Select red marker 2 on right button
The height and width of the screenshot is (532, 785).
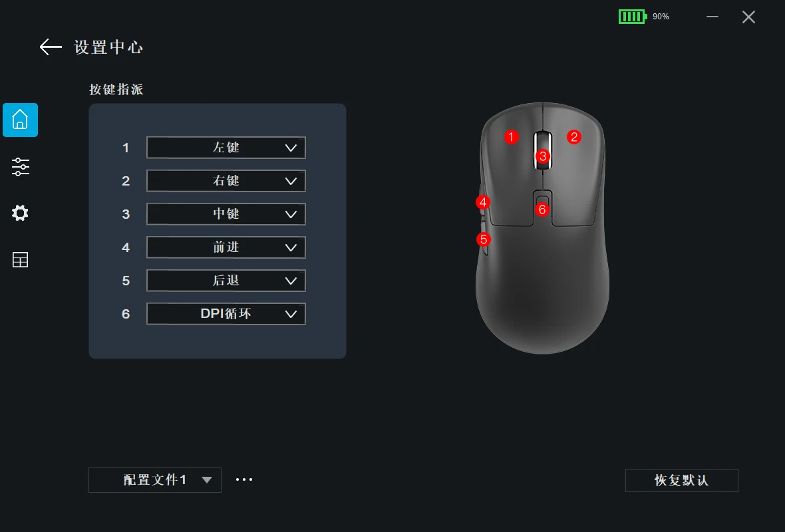pos(574,136)
